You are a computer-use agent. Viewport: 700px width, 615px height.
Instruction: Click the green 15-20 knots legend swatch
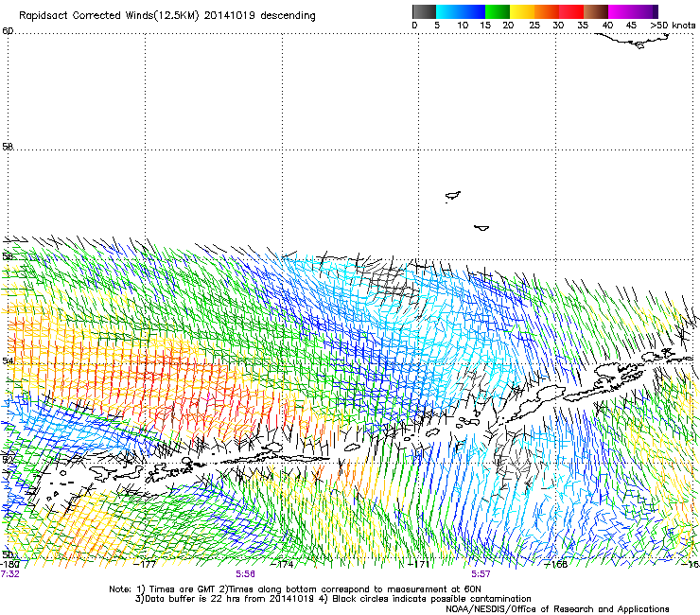[498, 11]
